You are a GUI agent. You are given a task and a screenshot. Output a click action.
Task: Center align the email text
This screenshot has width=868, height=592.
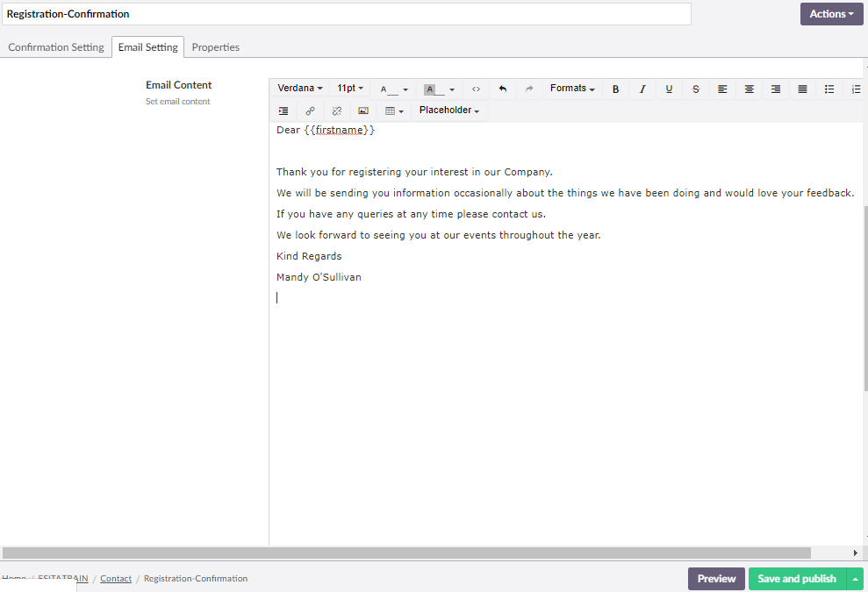[x=750, y=89]
